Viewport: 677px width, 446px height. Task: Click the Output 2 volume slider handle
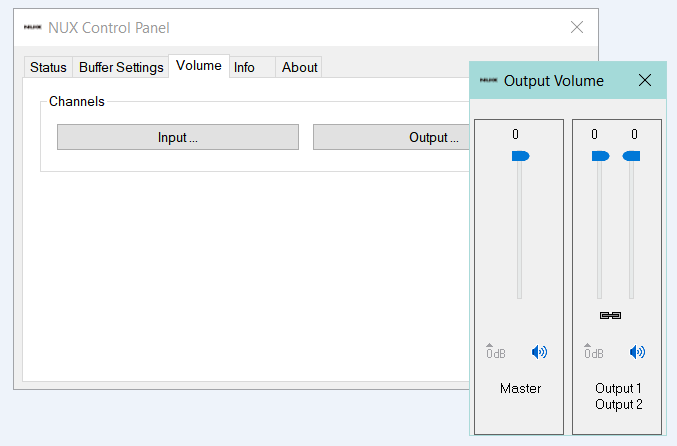[630, 156]
